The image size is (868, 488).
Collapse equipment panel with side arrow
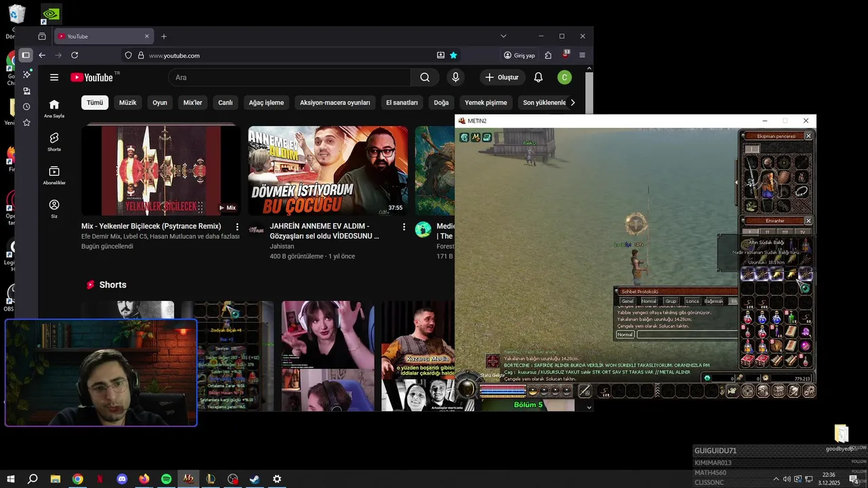click(x=736, y=182)
